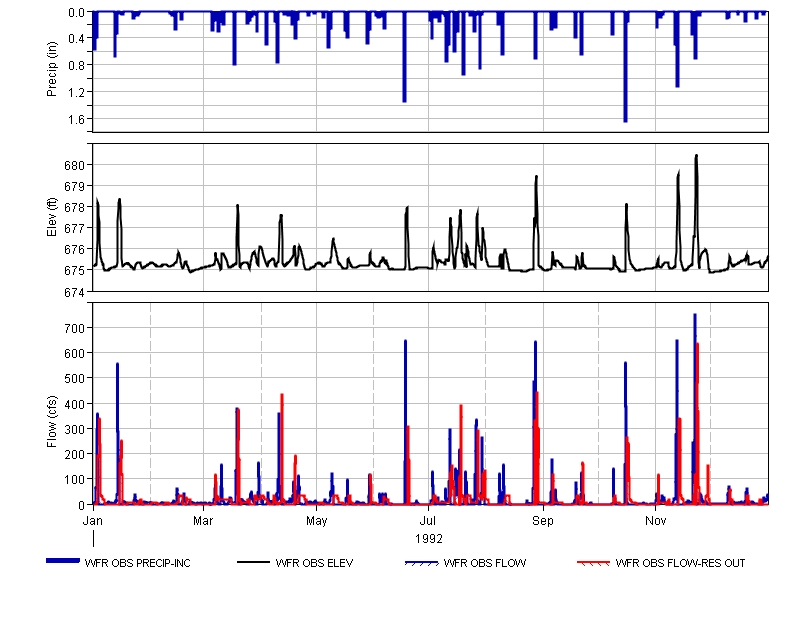Click the 1.6 precipitation axis value
Image resolution: width=800 pixels, height=627 pixels.
click(77, 119)
